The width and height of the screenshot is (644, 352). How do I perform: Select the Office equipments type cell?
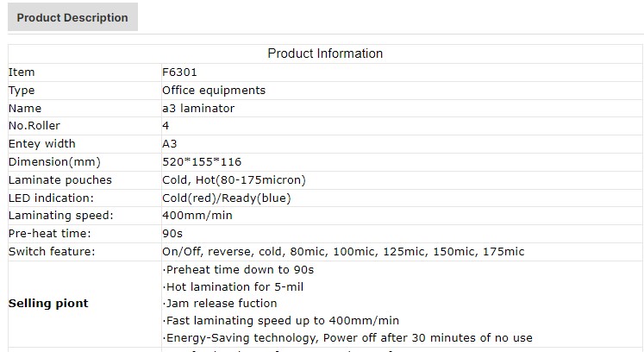(214, 91)
